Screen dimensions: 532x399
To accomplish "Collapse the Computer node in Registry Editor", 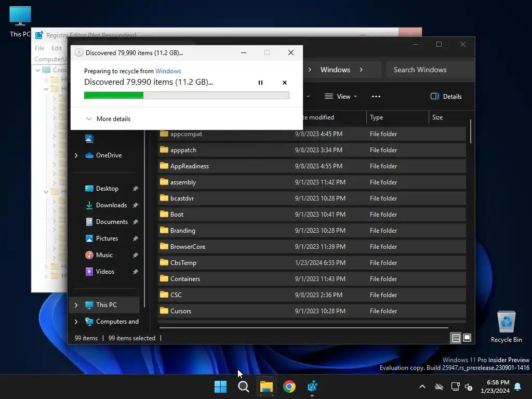I will [37, 70].
